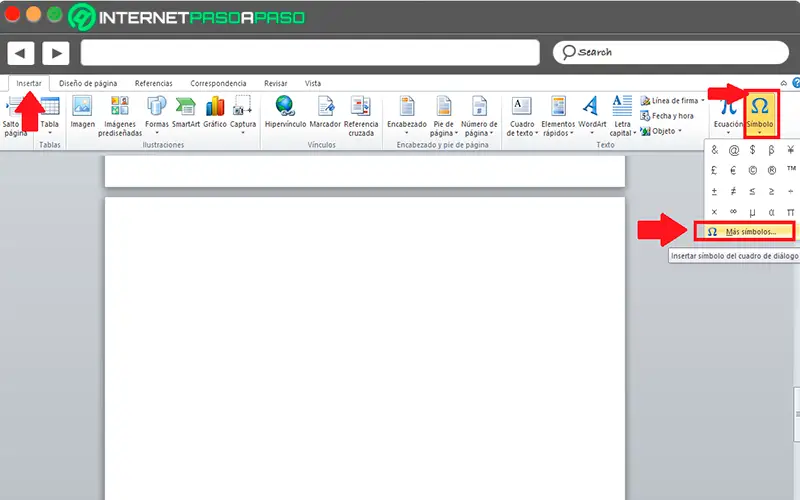800x500 pixels.
Task: Go back with the left arrow button
Action: pyautogui.click(x=20, y=53)
